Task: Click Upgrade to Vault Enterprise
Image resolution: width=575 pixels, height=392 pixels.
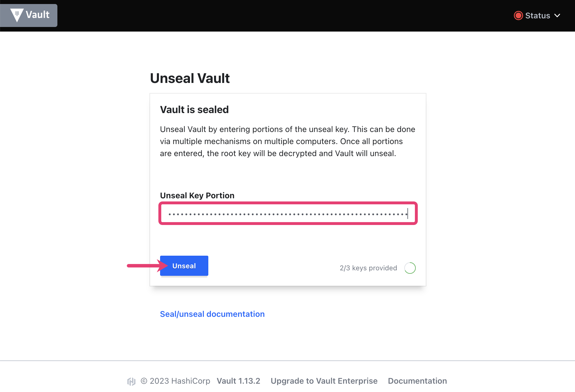Action: click(x=324, y=381)
